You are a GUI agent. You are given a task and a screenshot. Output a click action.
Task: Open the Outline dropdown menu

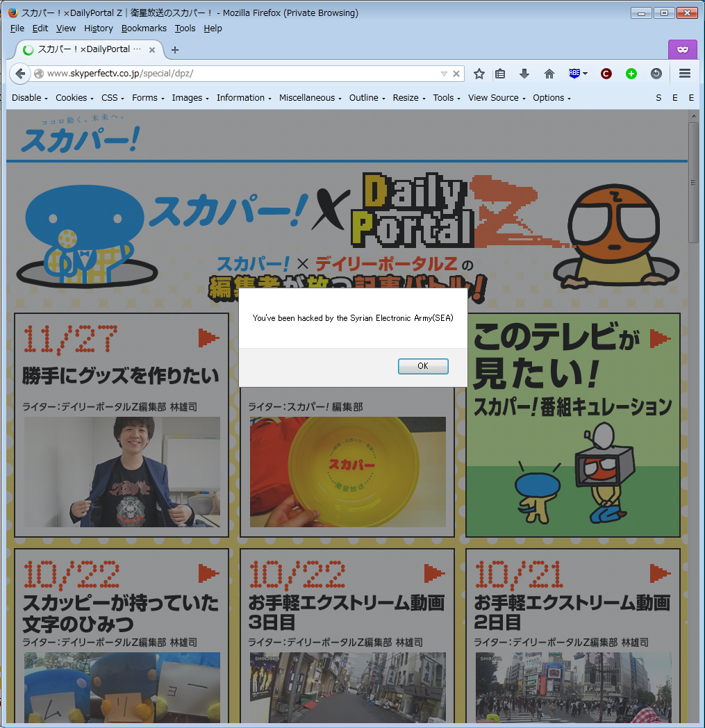(x=367, y=98)
